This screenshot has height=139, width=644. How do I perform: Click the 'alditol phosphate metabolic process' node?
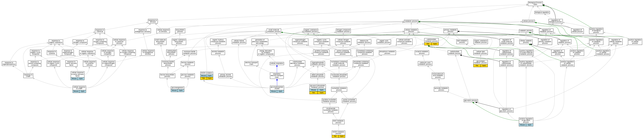tap(318, 75)
